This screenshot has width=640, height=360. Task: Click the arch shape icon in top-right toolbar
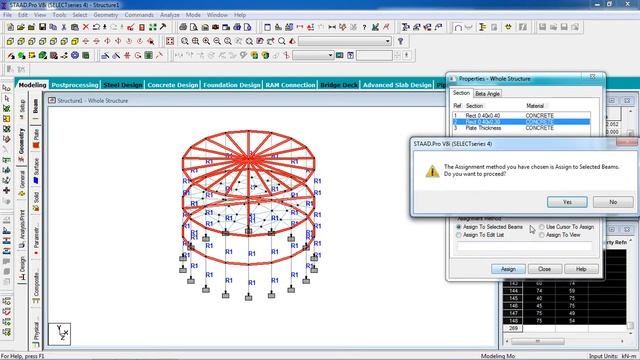pyautogui.click(x=458, y=27)
